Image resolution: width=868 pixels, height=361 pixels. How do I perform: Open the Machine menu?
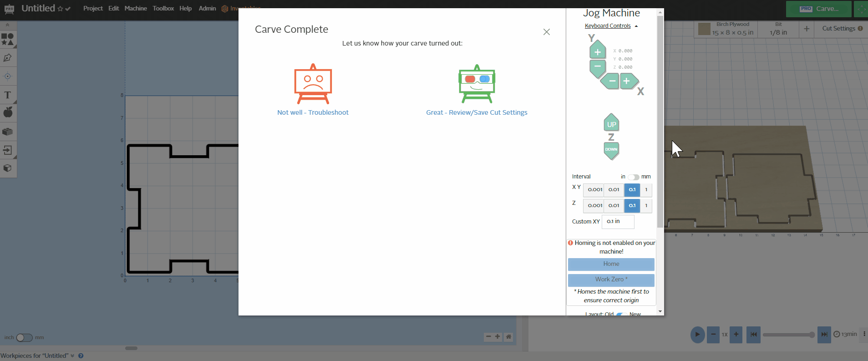tap(136, 8)
